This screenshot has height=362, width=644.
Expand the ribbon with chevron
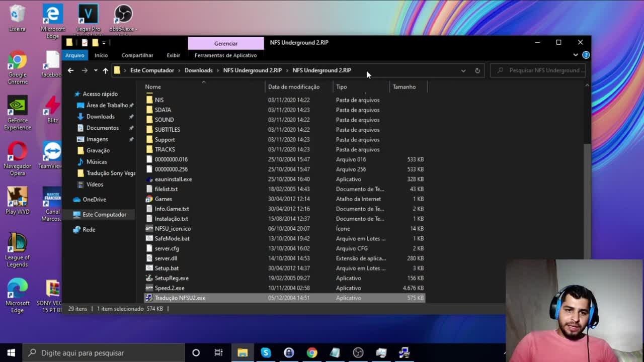(576, 55)
